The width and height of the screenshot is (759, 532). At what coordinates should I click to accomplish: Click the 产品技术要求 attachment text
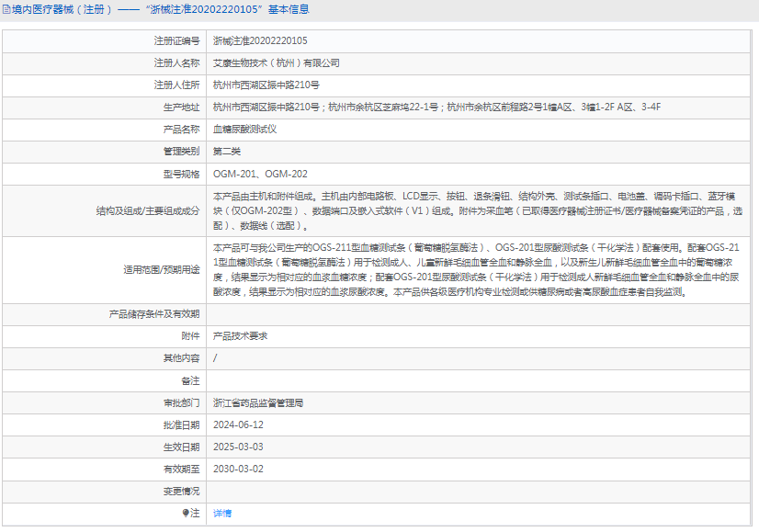pos(240,336)
